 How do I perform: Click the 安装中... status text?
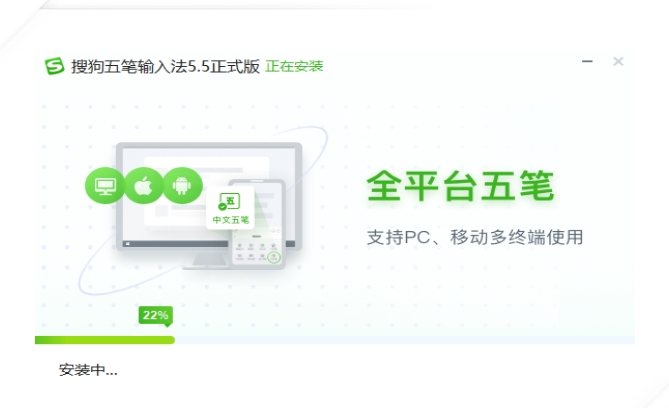[88, 370]
